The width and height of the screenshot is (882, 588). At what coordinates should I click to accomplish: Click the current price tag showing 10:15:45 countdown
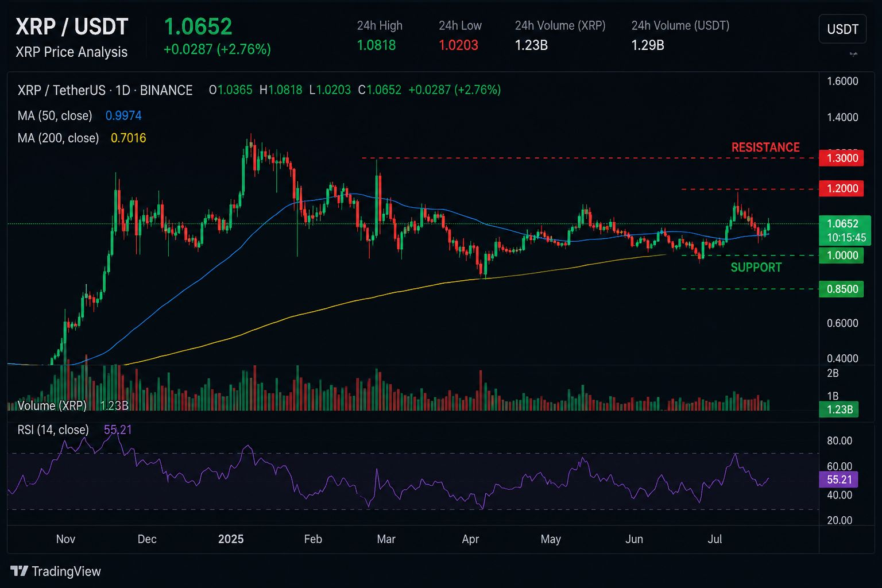coord(845,230)
